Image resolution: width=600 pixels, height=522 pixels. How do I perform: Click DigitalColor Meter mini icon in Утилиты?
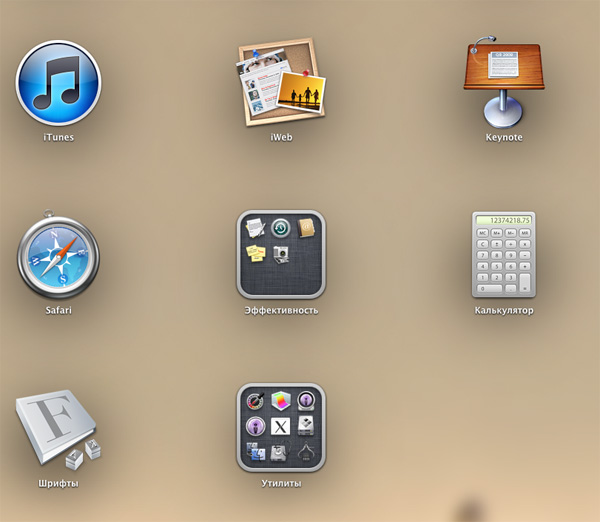pos(255,401)
